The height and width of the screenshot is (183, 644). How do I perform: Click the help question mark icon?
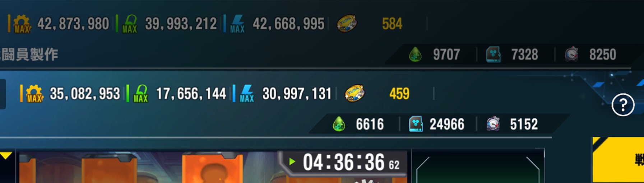pyautogui.click(x=623, y=105)
